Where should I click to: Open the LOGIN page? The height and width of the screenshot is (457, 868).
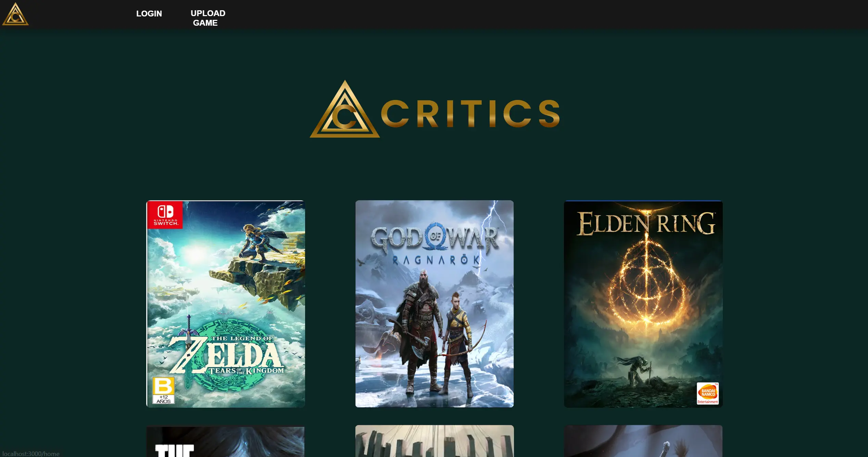pos(149,14)
